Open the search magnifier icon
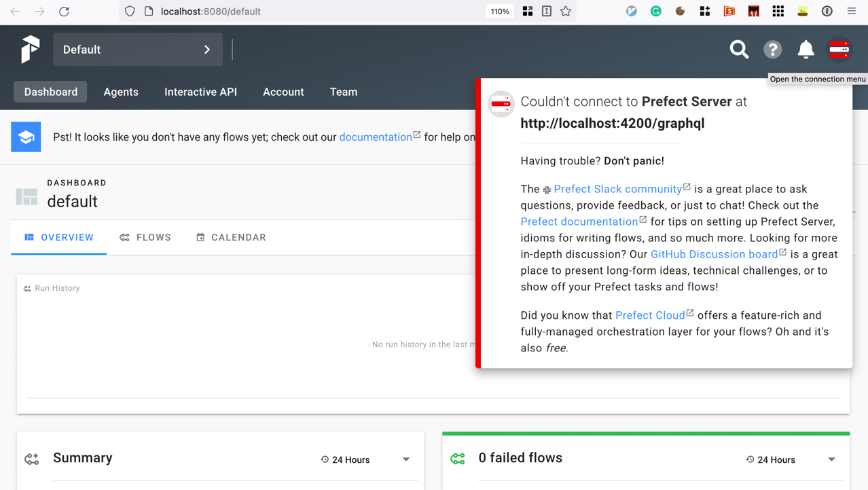Image resolution: width=868 pixels, height=490 pixels. (739, 50)
